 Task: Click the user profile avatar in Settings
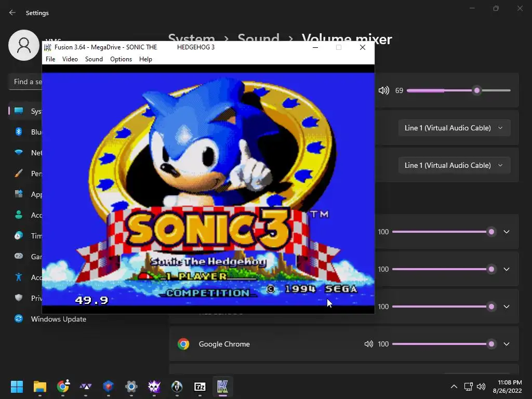tap(24, 45)
